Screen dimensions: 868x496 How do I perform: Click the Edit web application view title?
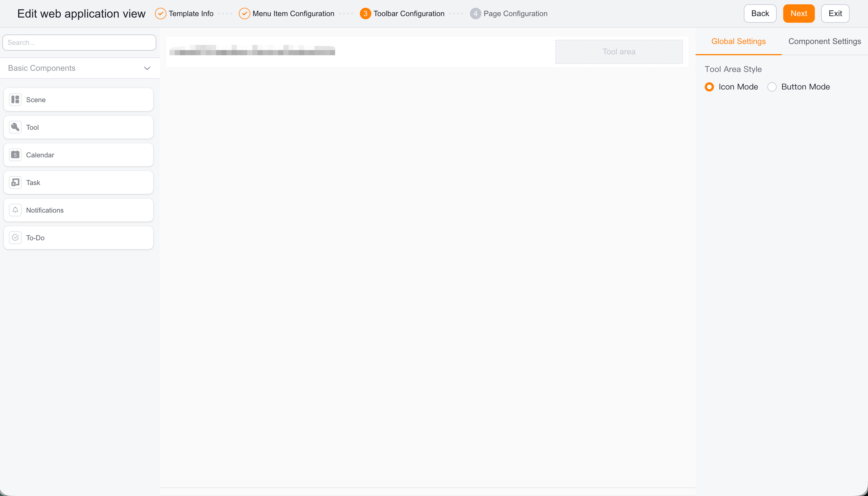[x=81, y=14]
